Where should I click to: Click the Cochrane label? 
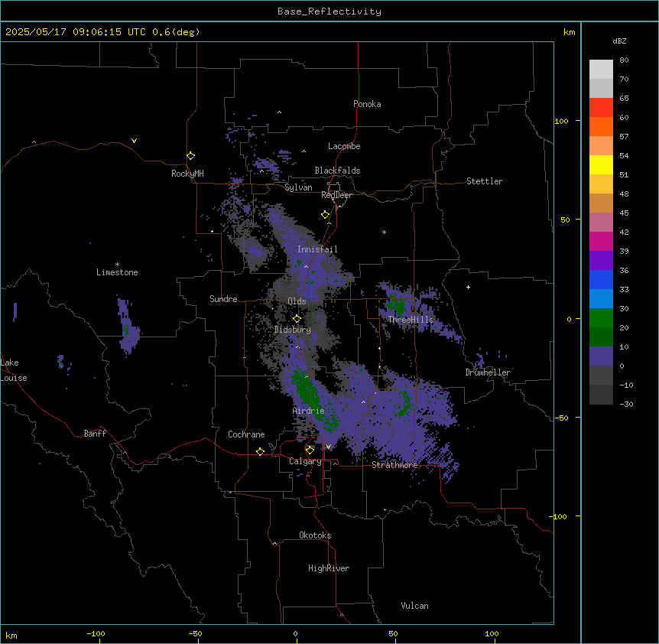pyautogui.click(x=246, y=434)
